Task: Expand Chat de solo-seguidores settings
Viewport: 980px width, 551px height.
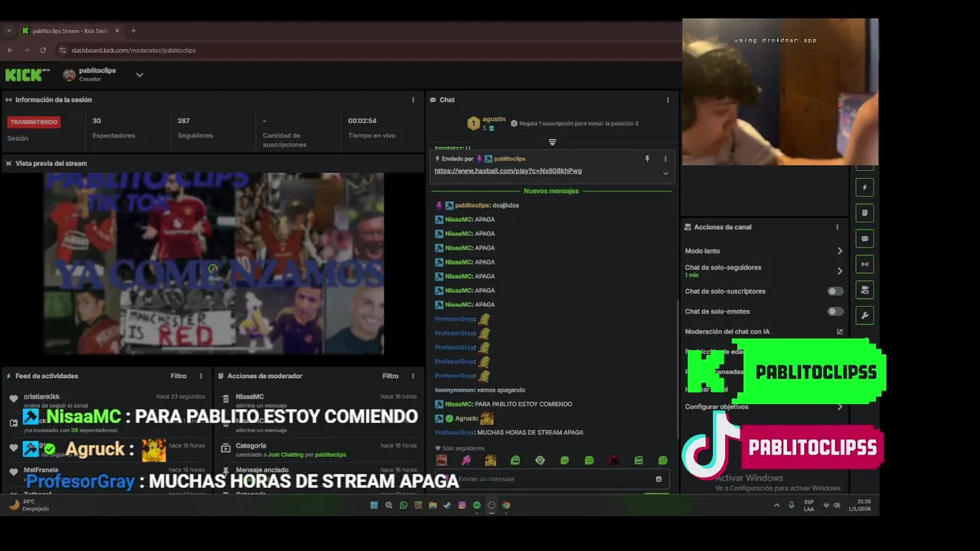Action: coord(839,271)
